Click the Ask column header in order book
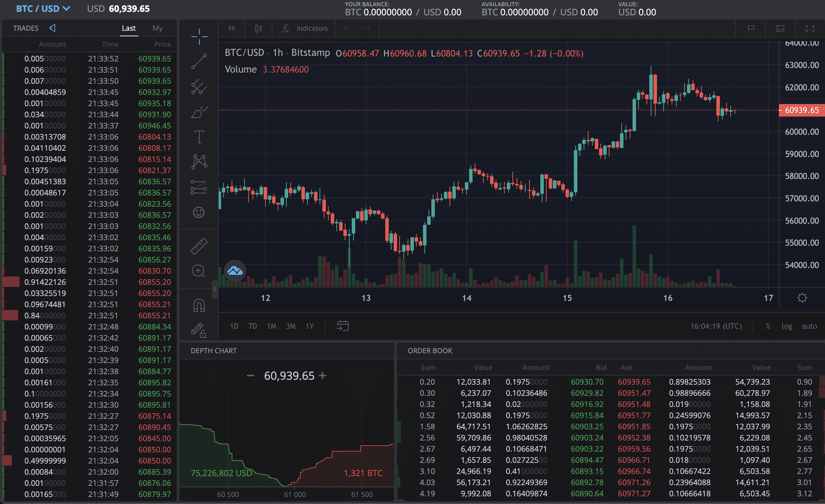825x504 pixels. [626, 368]
